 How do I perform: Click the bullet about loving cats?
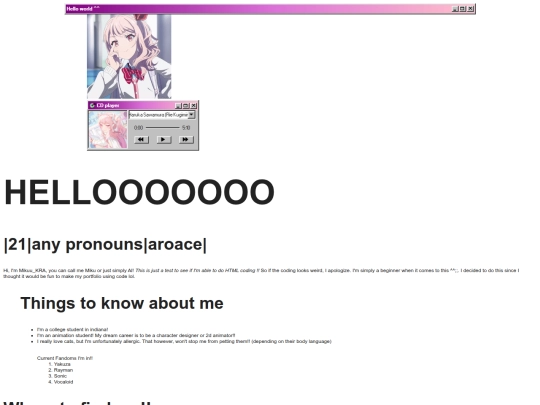(184, 342)
